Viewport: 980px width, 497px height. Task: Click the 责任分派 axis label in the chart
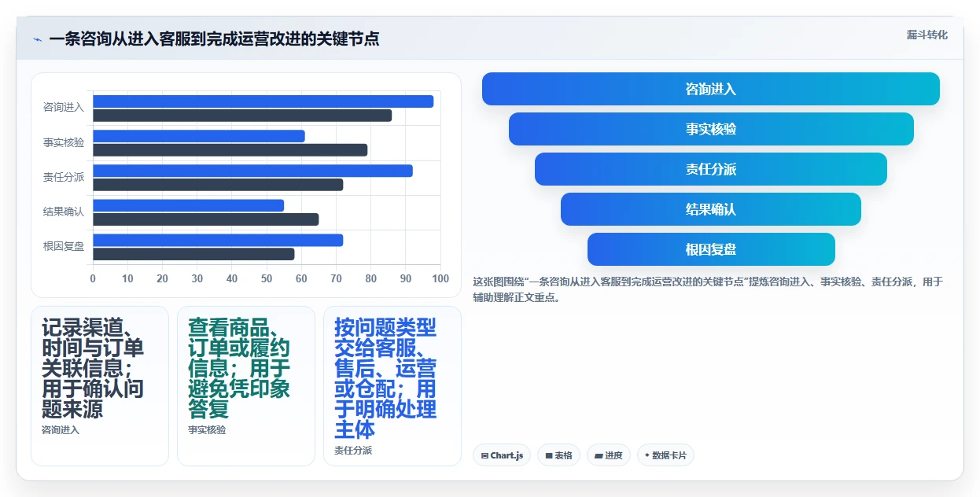[x=64, y=177]
